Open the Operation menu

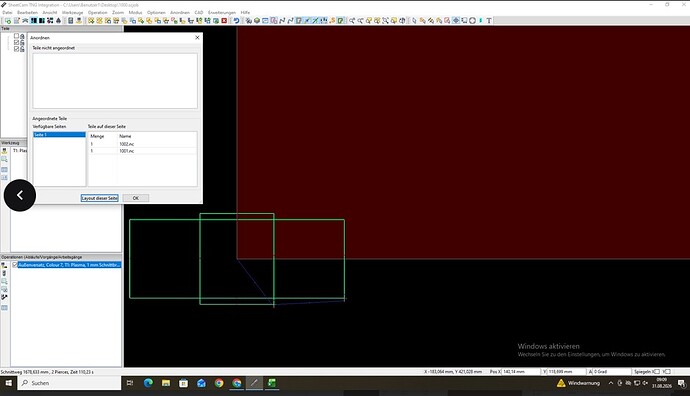(x=97, y=12)
